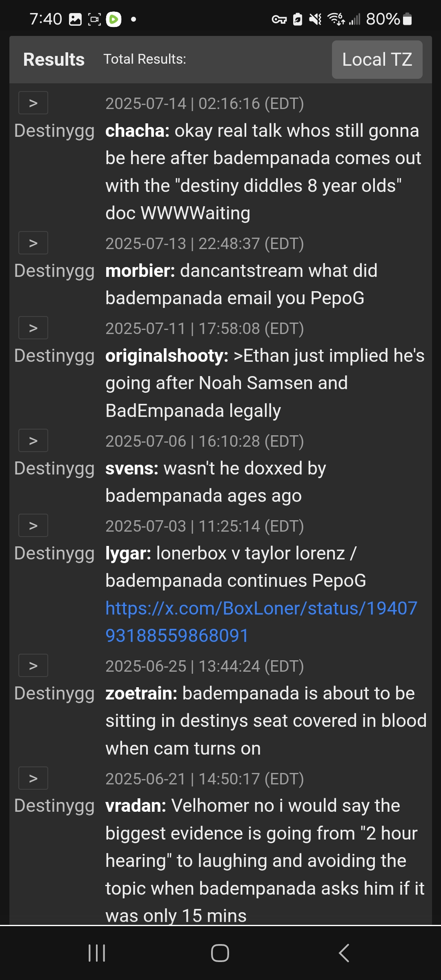Image resolution: width=441 pixels, height=980 pixels.
Task: Select the Results header label
Action: 54,60
